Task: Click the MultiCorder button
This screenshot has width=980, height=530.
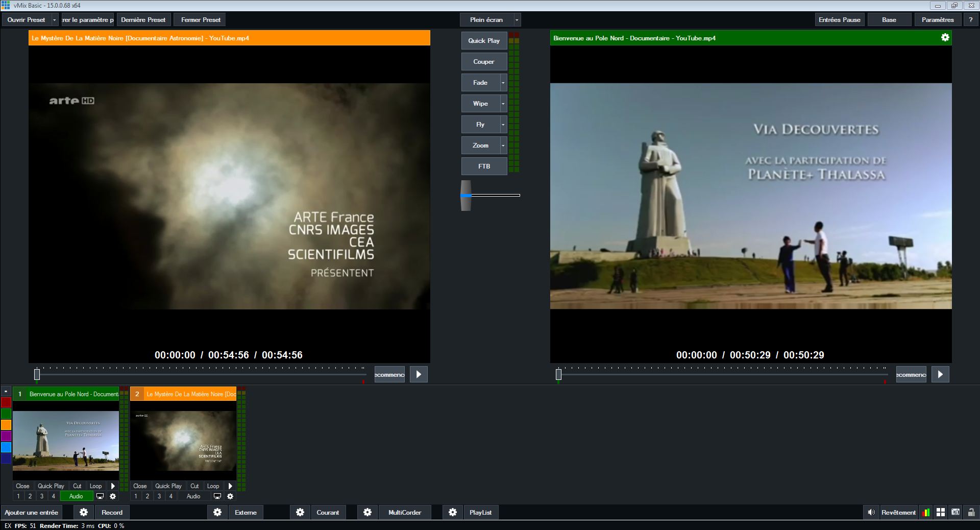Action: [405, 512]
